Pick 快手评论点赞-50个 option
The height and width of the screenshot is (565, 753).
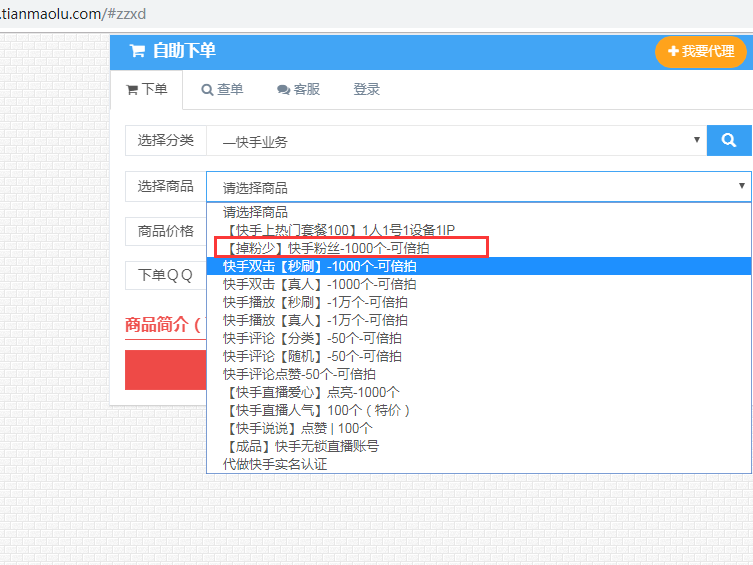[x=299, y=374]
